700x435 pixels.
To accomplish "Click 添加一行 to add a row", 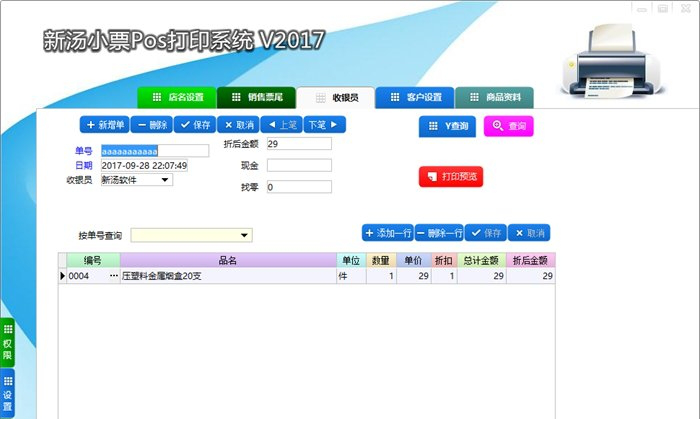I will [388, 233].
